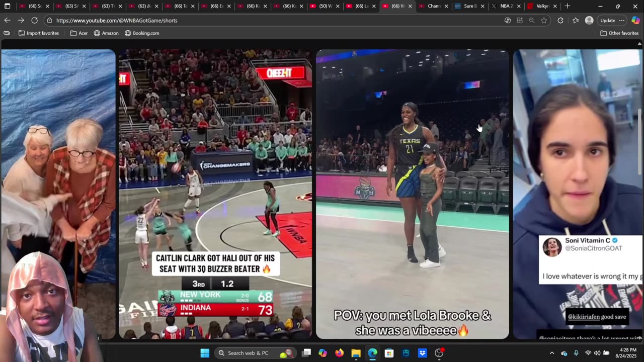Go back with the browser back arrow
The width and height of the screenshot is (644, 362).
pyautogui.click(x=7, y=20)
